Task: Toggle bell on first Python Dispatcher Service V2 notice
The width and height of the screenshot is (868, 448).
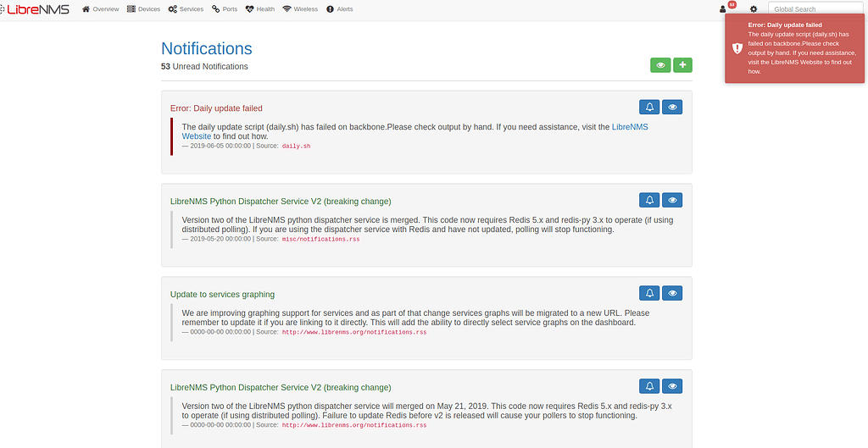Action: (649, 200)
